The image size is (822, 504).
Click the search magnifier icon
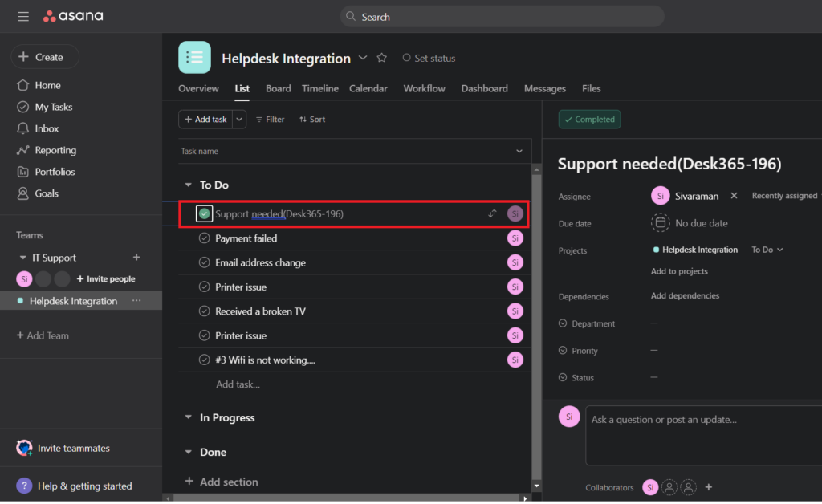[x=351, y=16]
